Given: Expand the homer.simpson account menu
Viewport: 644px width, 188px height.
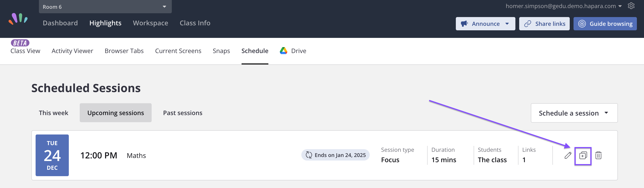Looking at the screenshot, I should [x=564, y=6].
